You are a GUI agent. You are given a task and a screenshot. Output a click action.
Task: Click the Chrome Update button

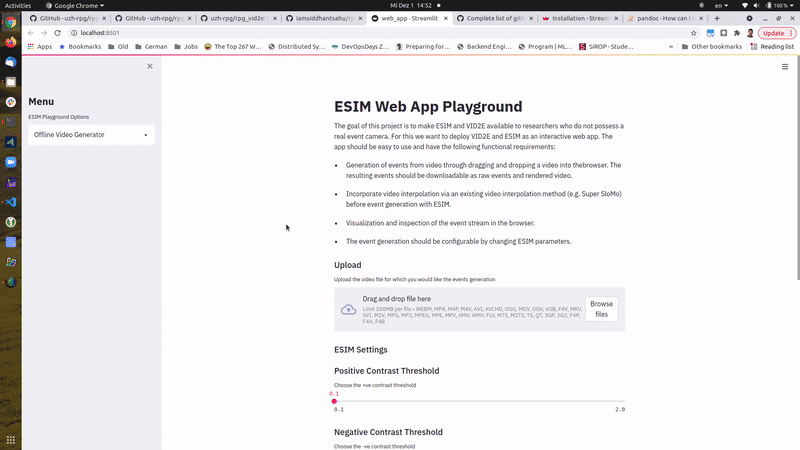(777, 33)
